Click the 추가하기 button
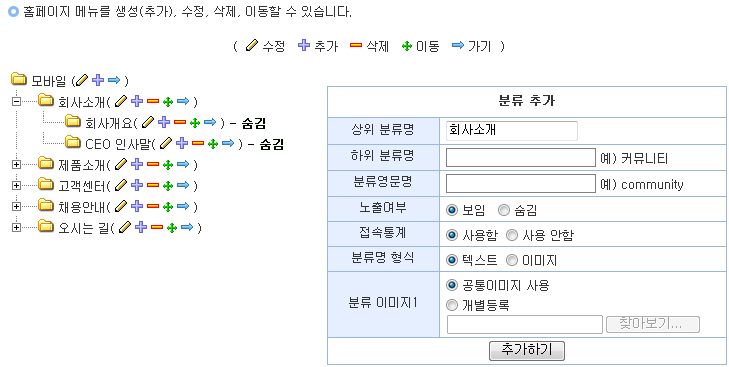Viewport: 729px width, 367px height. (527, 351)
